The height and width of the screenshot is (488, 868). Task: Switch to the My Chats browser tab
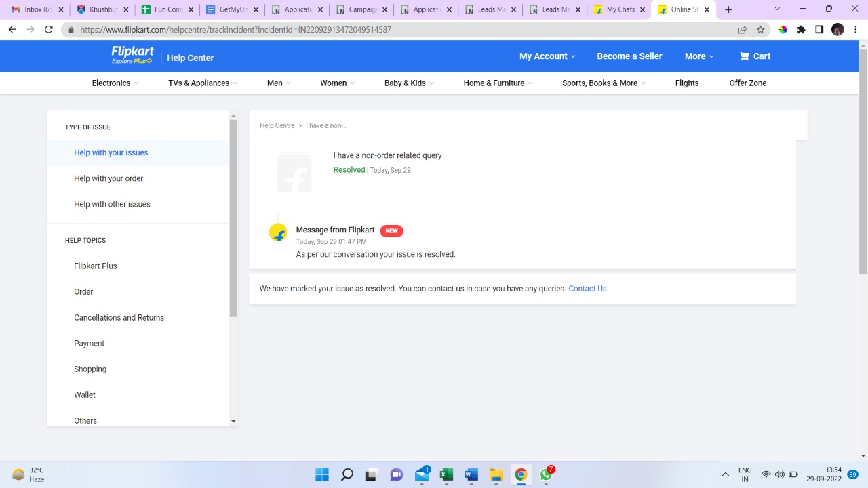click(x=618, y=9)
